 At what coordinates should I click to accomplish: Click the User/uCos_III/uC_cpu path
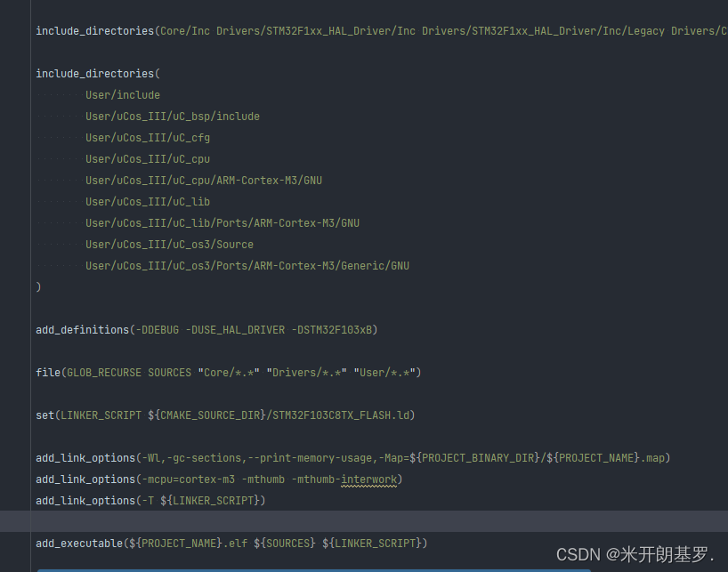click(x=148, y=158)
